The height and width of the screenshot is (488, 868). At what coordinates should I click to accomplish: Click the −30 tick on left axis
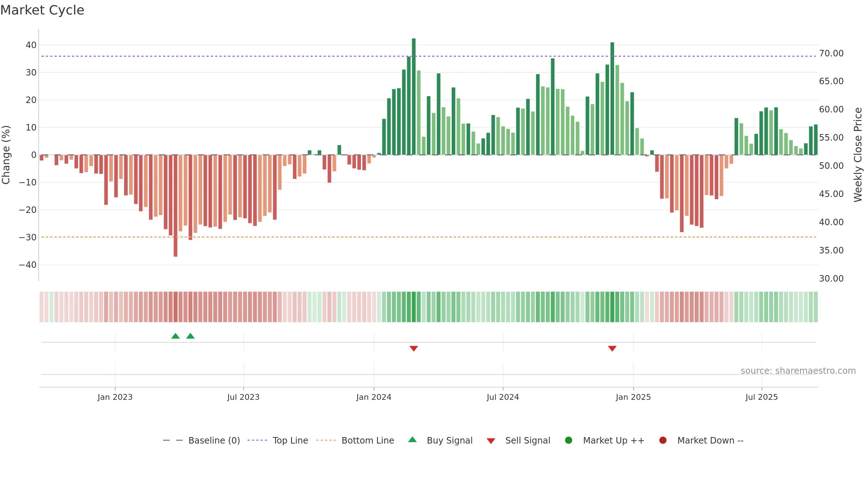point(28,237)
